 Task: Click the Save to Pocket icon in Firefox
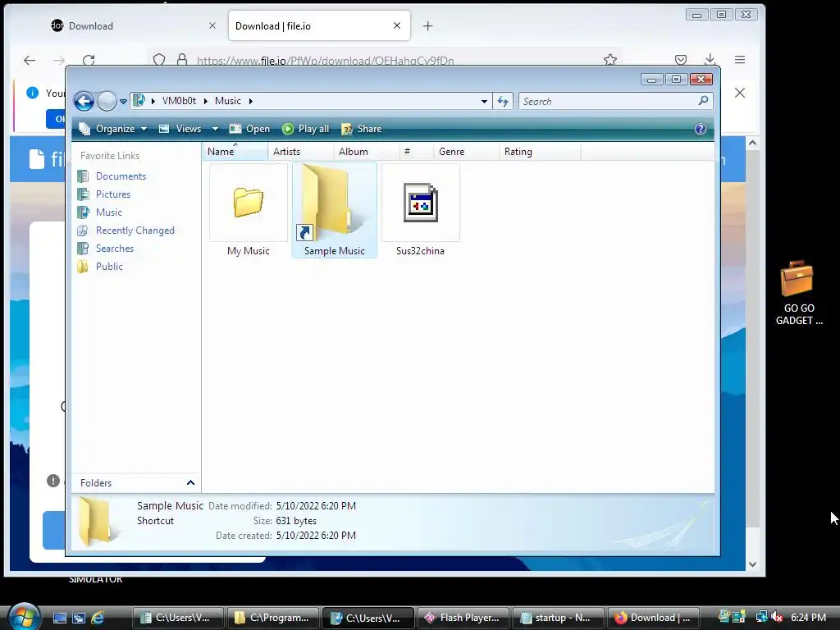pos(681,60)
